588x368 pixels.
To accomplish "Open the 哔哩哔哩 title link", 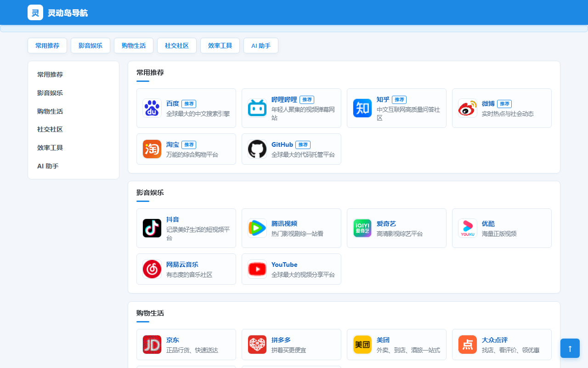I will point(284,99).
